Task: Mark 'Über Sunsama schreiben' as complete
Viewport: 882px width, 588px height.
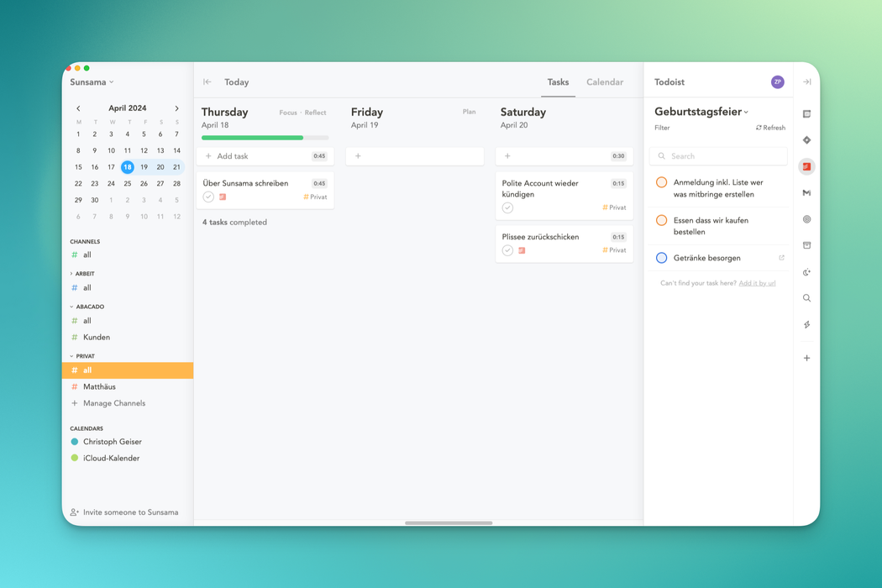Action: (x=208, y=197)
